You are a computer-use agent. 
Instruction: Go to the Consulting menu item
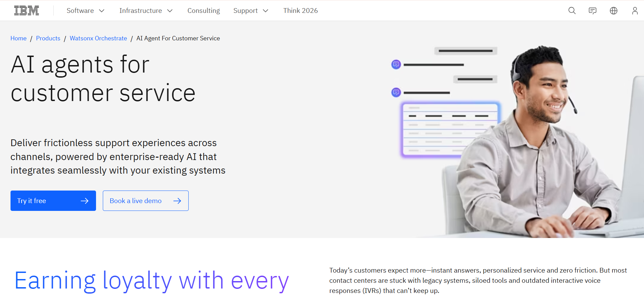pyautogui.click(x=204, y=11)
